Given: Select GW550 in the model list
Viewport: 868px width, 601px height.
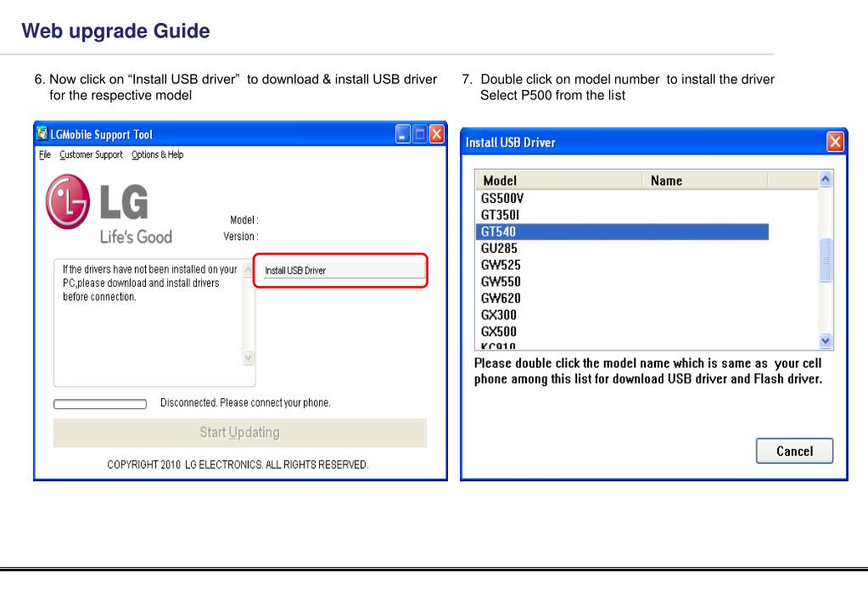Looking at the screenshot, I should click(x=622, y=281).
